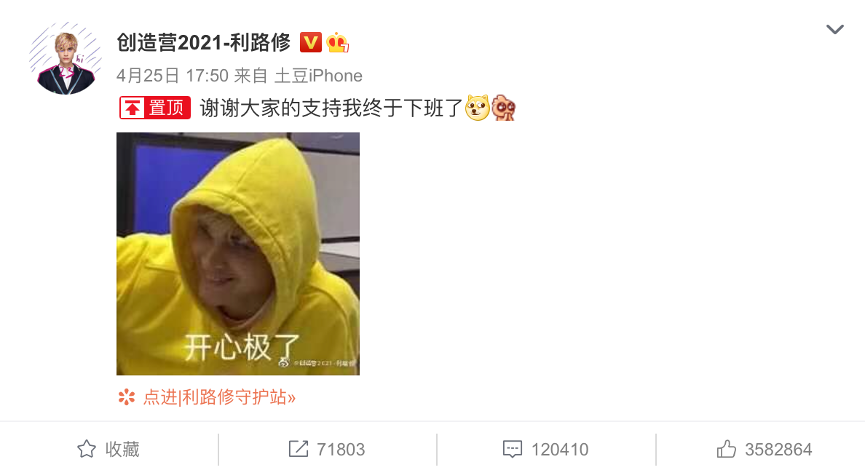Click the red 置顶 pinned tag
This screenshot has height=470, width=866.
[155, 108]
